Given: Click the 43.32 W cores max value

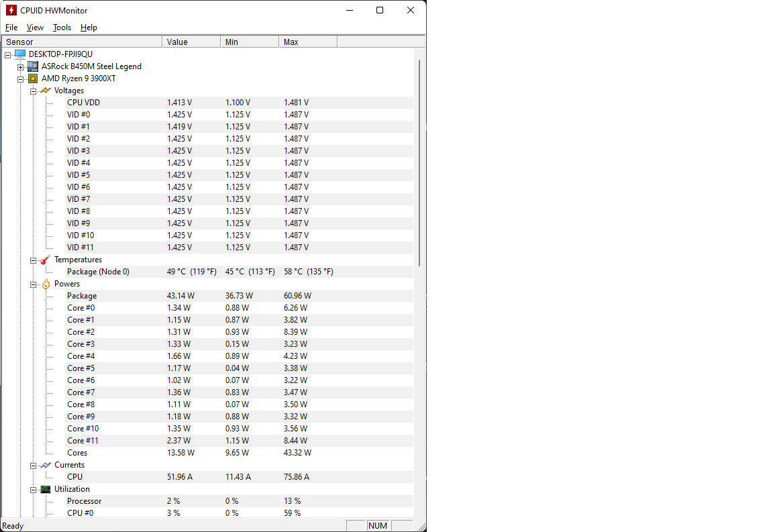Looking at the screenshot, I should (x=297, y=453).
